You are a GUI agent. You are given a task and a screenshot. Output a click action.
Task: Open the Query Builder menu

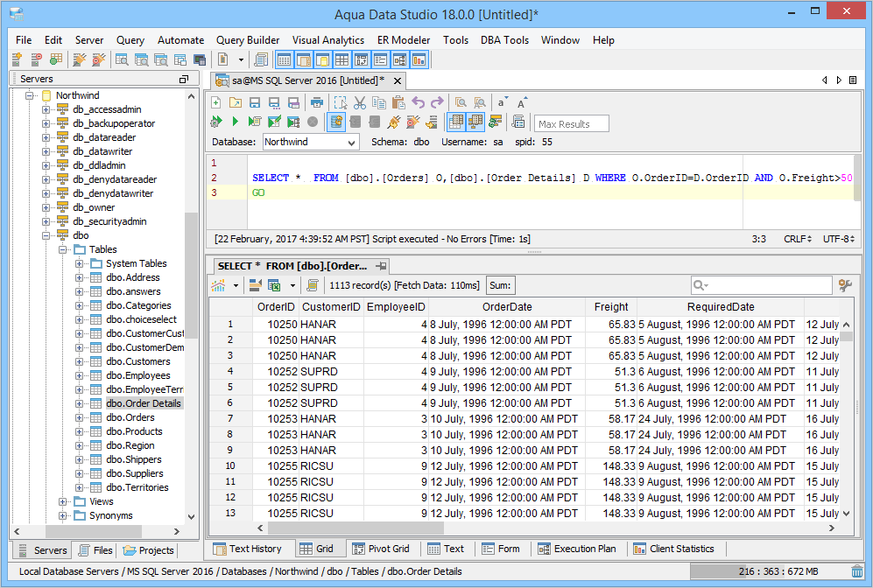point(248,40)
